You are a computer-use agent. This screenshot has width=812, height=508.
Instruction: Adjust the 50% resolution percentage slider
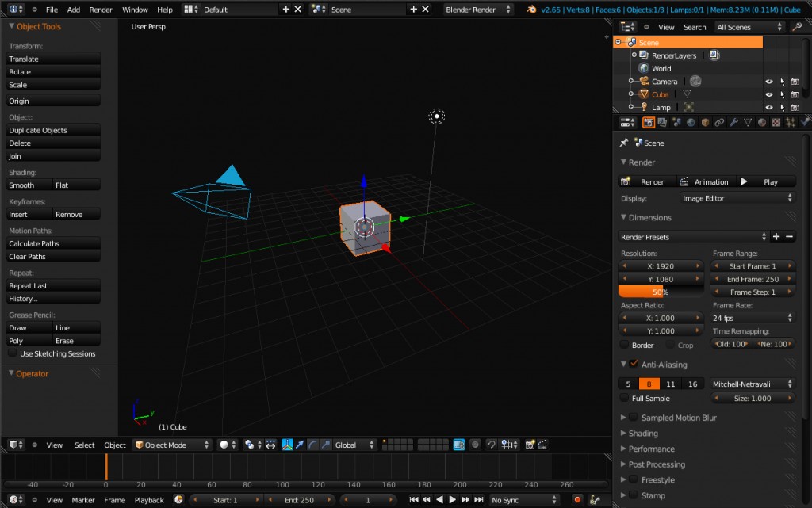point(661,292)
